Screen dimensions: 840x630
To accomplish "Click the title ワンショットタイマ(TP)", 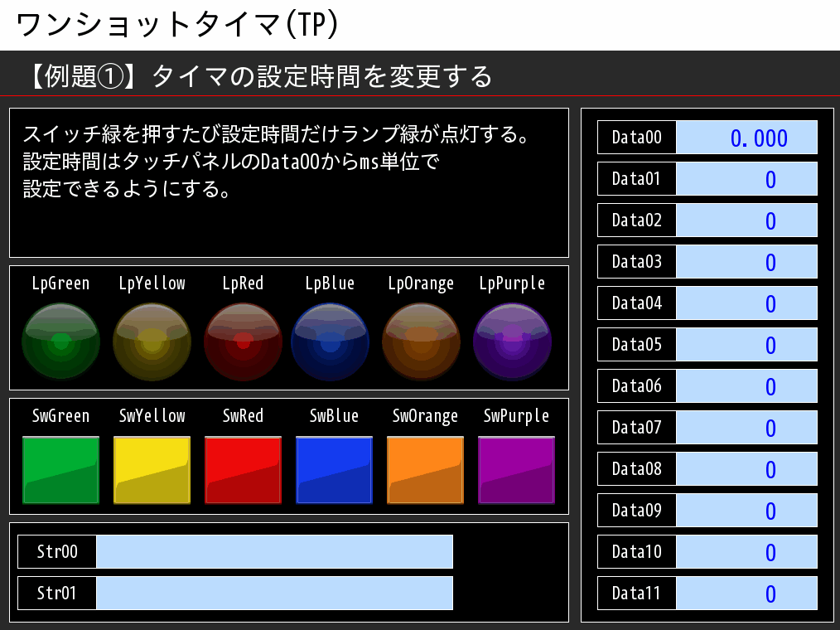I will (x=177, y=25).
